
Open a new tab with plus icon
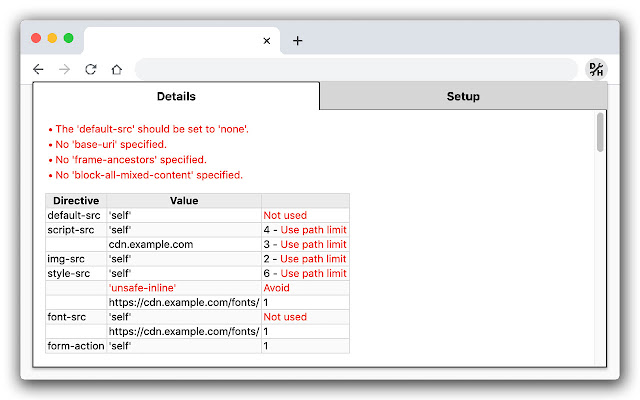(298, 41)
